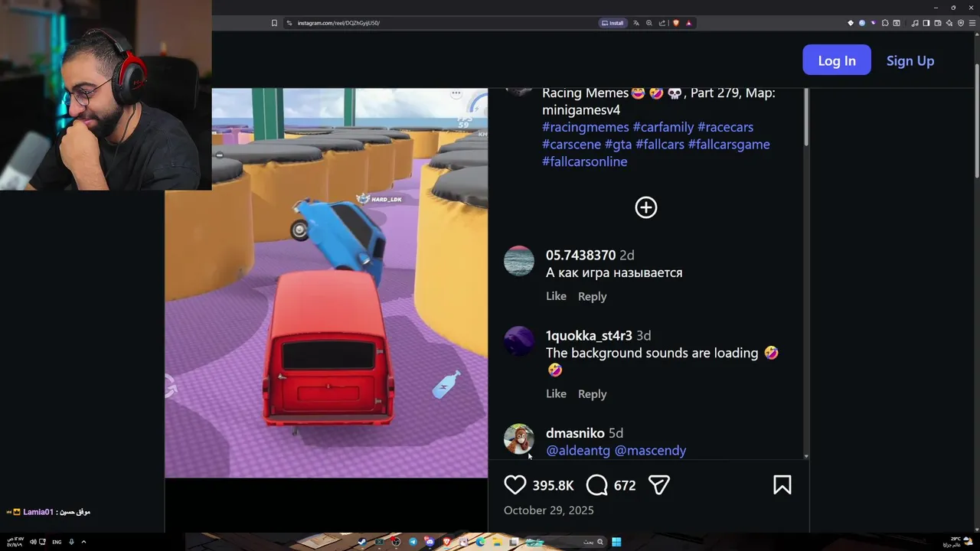
Task: Click the Log In button
Action: (x=837, y=60)
